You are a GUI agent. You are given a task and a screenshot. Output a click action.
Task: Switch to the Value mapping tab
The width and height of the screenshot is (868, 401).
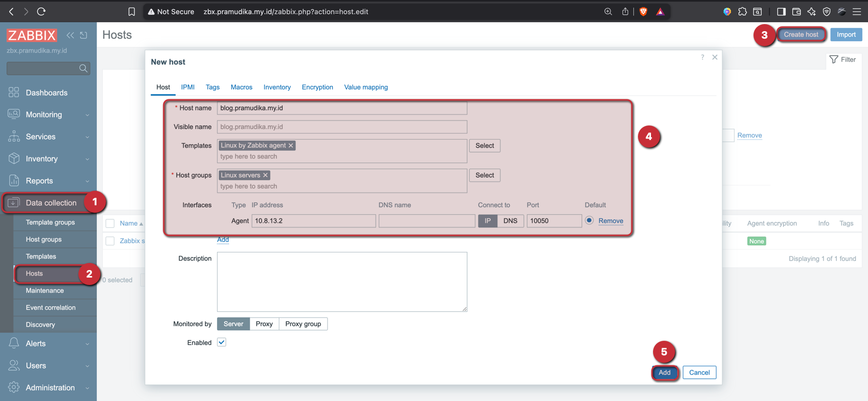click(x=366, y=87)
